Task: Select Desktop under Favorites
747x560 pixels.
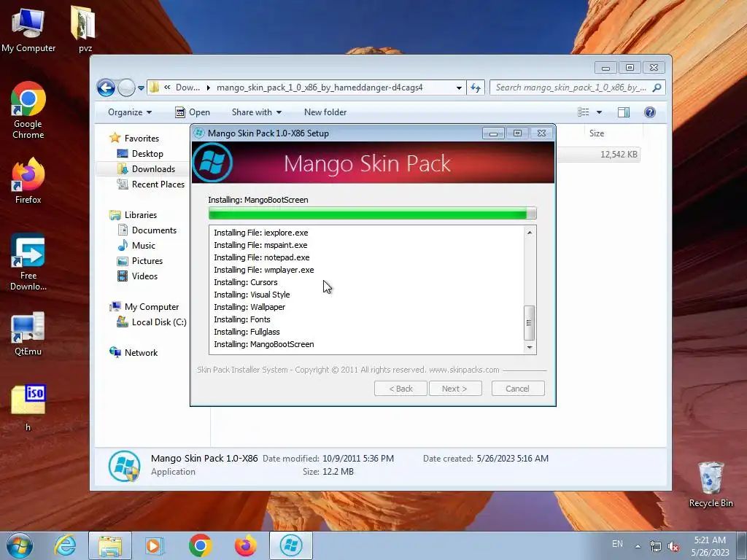Action: pyautogui.click(x=140, y=154)
